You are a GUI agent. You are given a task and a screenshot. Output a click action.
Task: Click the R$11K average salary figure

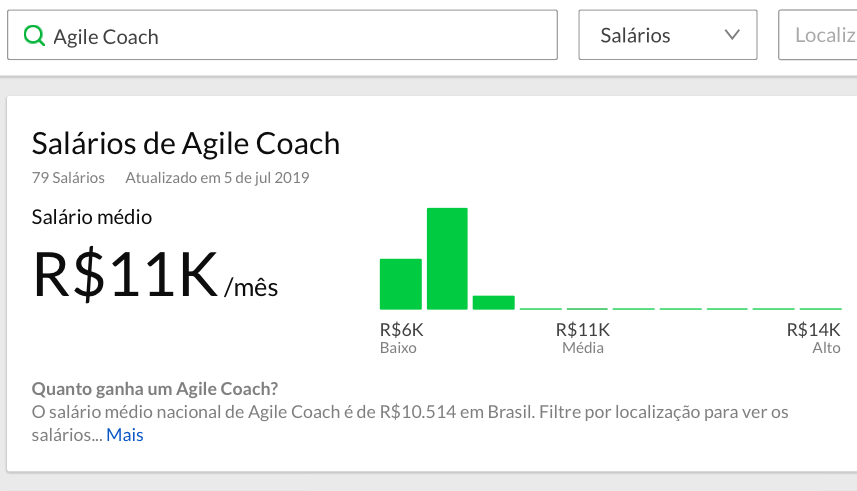[x=125, y=273]
